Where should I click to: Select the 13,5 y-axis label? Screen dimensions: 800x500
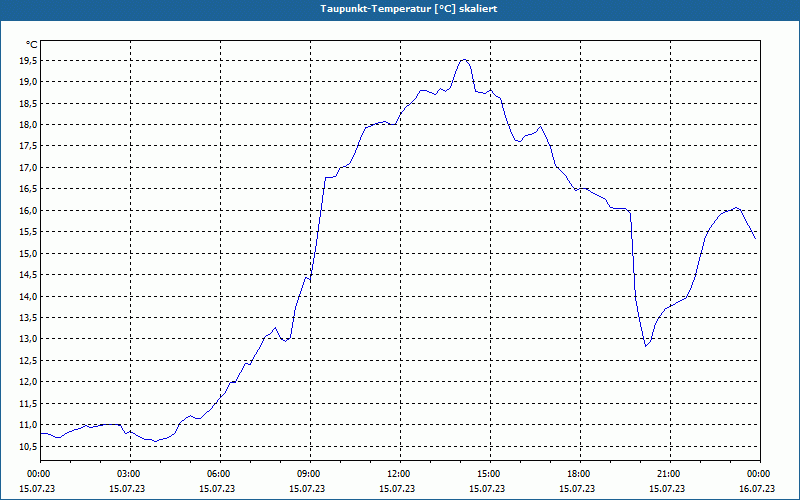(28, 317)
